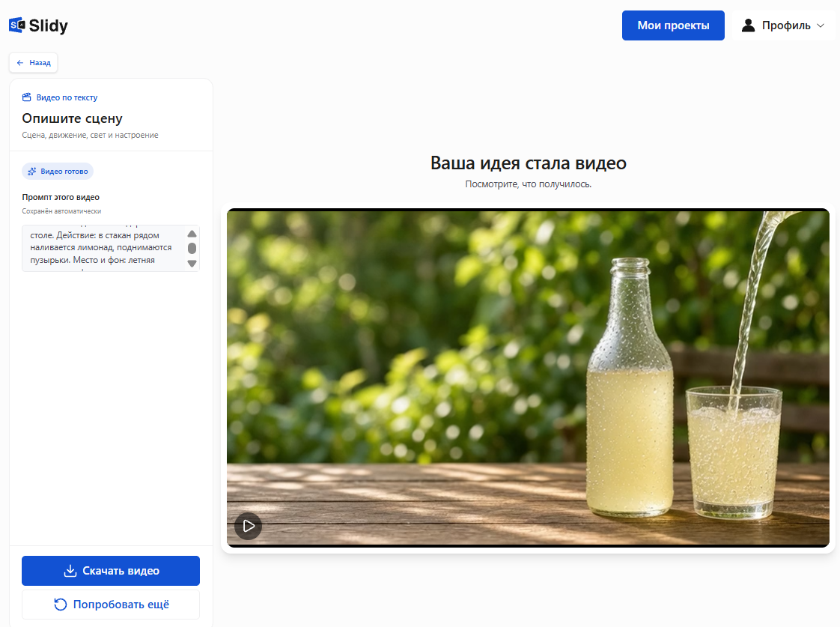Click the Ваша идея стала видео heading
This screenshot has width=840, height=627.
(529, 163)
